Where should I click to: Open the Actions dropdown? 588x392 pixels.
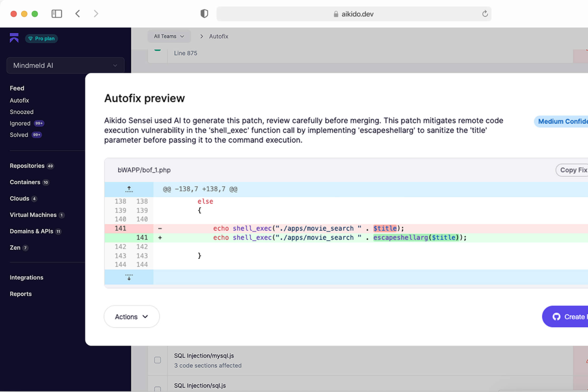tap(132, 317)
